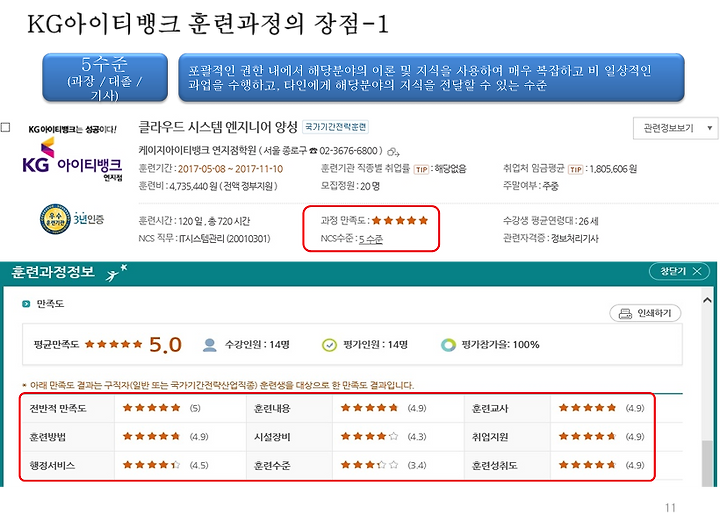
Task: Click the scroll up arrow of the panel scrollbar
Action: (x=707, y=300)
